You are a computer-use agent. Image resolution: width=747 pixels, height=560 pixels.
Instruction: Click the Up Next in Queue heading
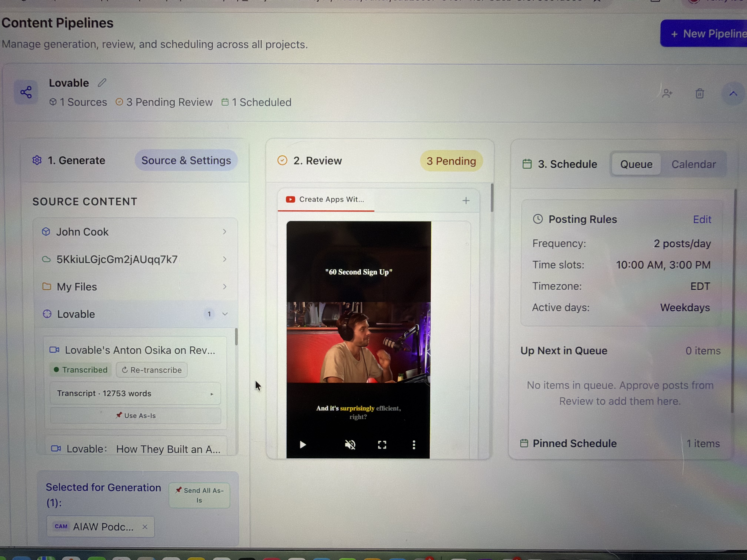[564, 351]
